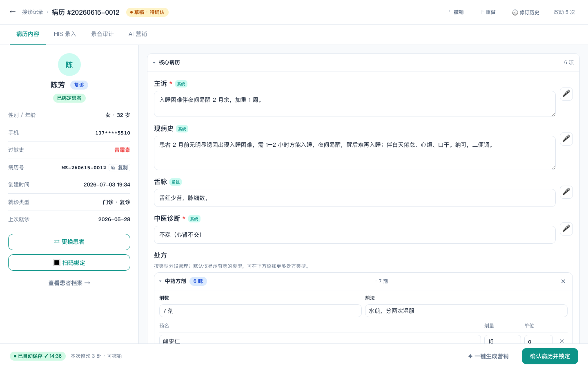The height and width of the screenshot is (368, 588).
Task: Click the 6 味 herb count badge
Action: pyautogui.click(x=198, y=281)
